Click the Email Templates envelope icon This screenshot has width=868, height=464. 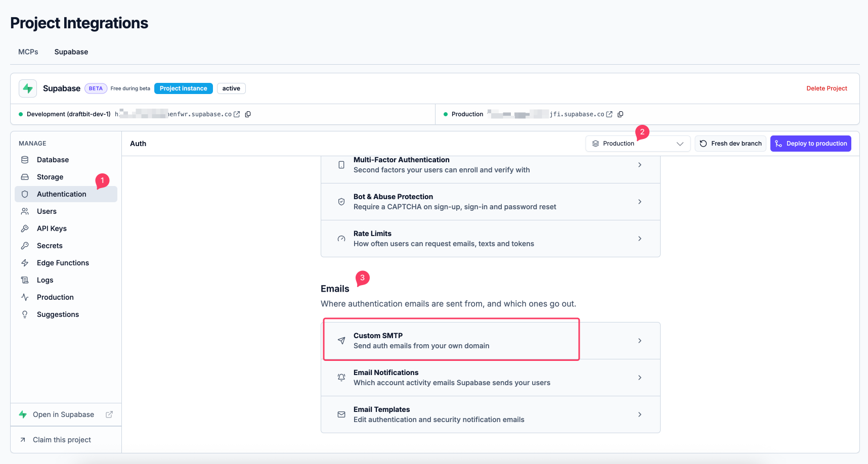(341, 414)
